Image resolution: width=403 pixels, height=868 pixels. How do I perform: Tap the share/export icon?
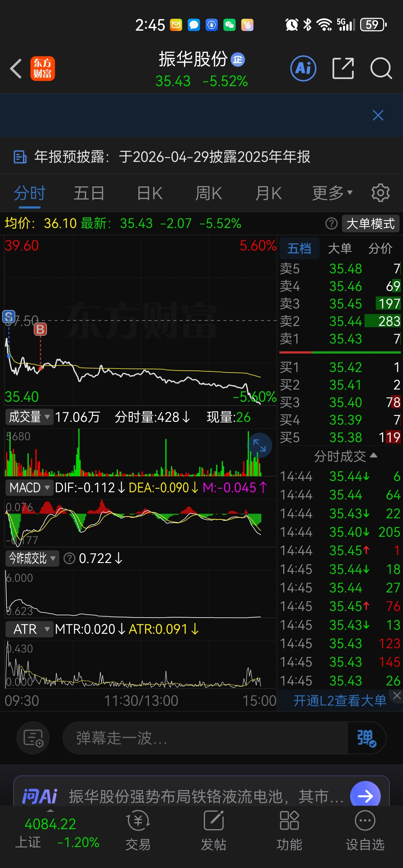tap(343, 68)
